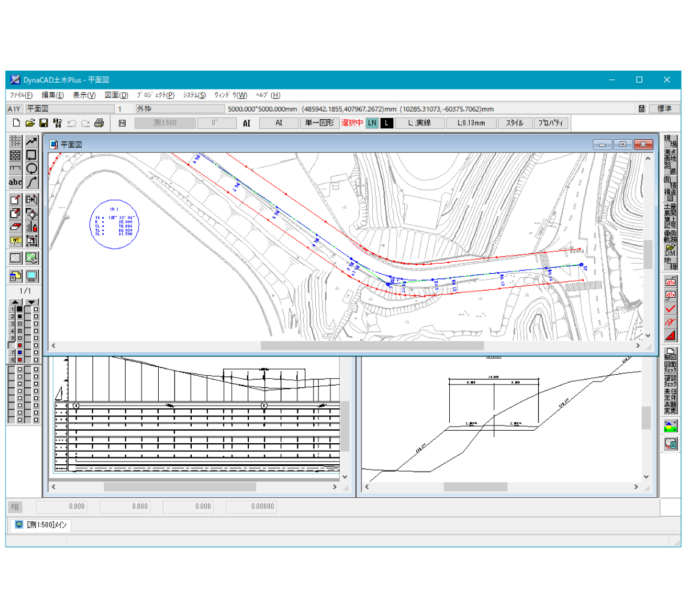Viewport: 685px width, 616px height.
Task: Open the 図面(D) menu
Action: coord(116,95)
